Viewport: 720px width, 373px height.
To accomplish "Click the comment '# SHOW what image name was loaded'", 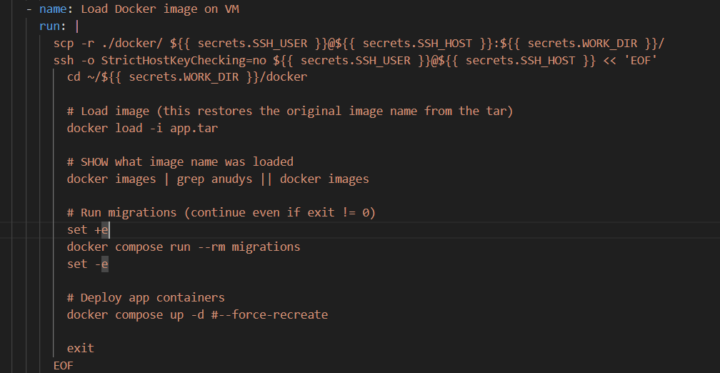I will pos(180,162).
